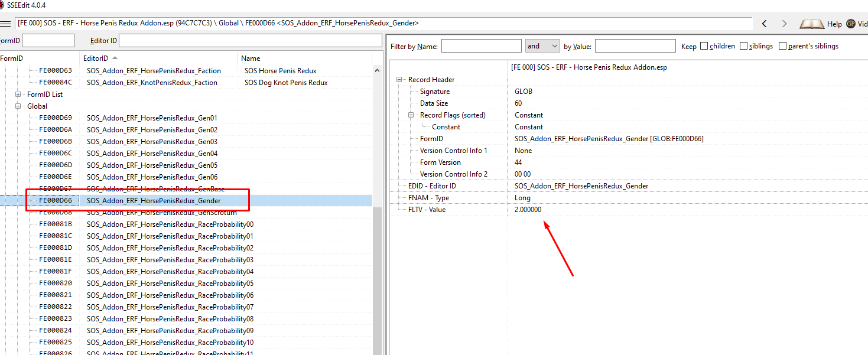The width and height of the screenshot is (868, 355).
Task: Collapse the Global tree node
Action: 18,106
